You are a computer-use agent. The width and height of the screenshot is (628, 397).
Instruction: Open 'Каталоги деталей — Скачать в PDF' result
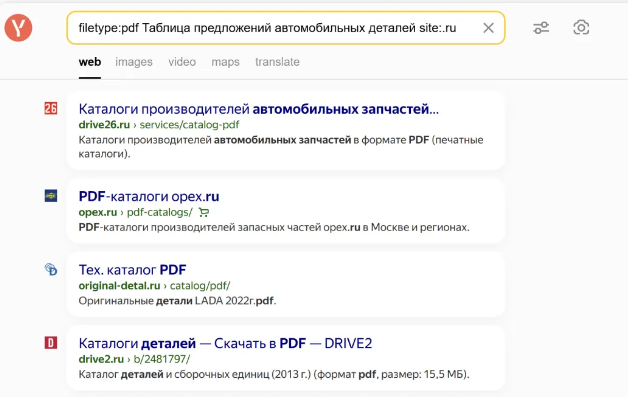click(x=225, y=344)
